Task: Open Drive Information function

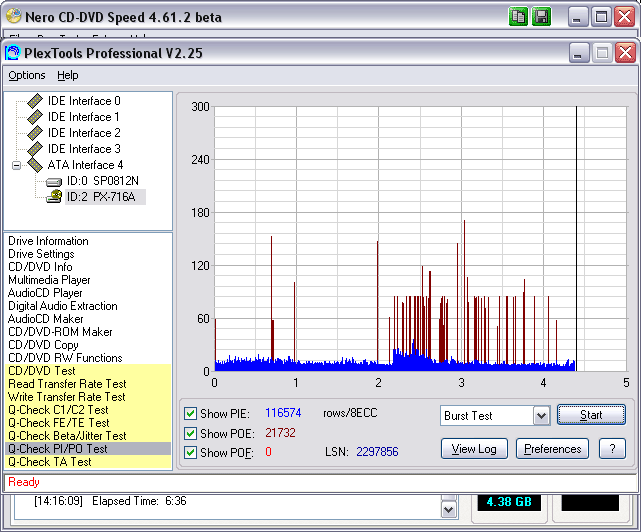Action: click(x=48, y=241)
